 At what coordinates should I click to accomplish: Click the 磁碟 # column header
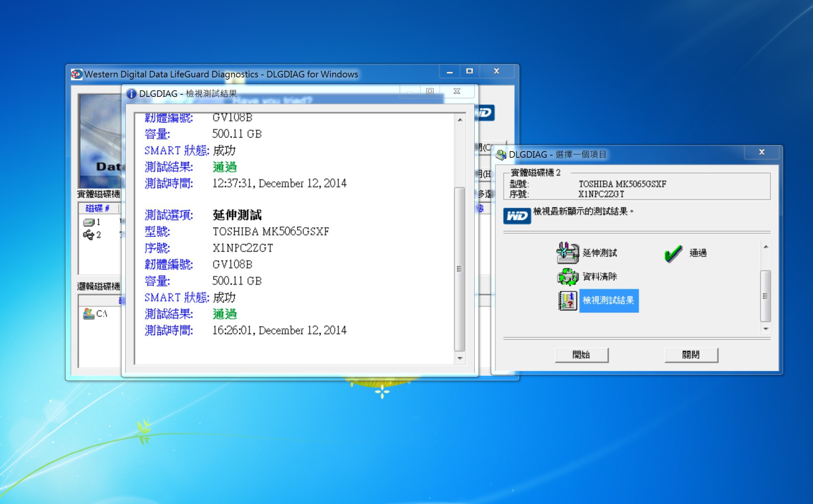[98, 208]
